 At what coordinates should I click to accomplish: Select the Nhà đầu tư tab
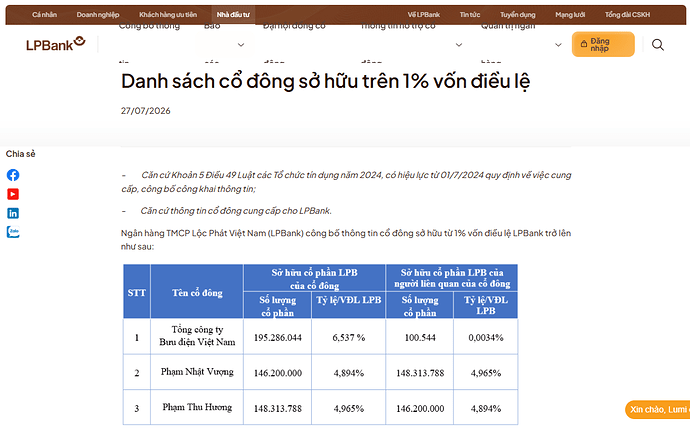[233, 15]
